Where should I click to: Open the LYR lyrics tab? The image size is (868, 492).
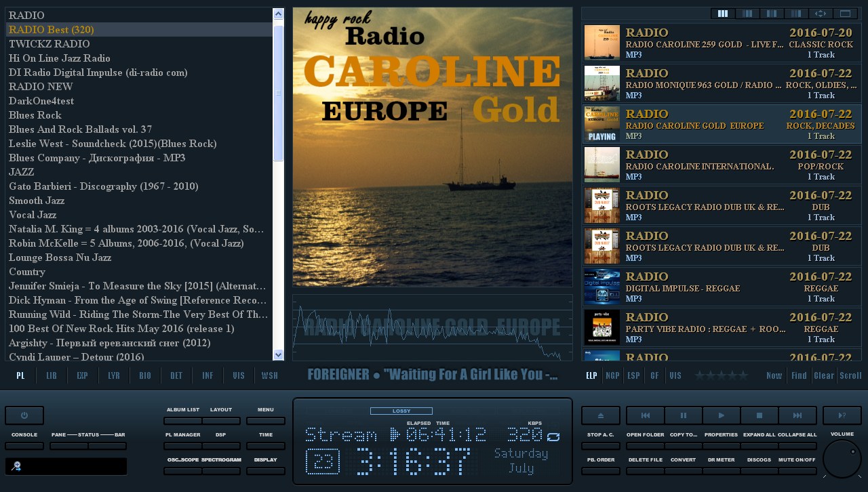(x=114, y=375)
